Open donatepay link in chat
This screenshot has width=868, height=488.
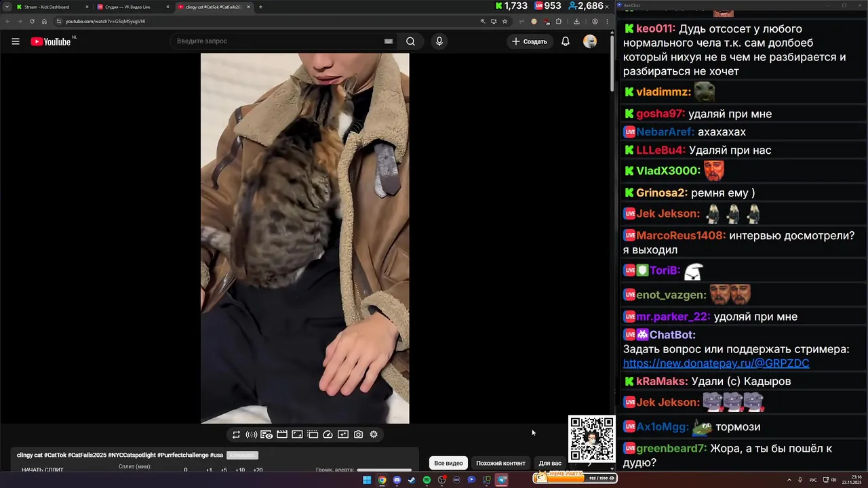(716, 363)
